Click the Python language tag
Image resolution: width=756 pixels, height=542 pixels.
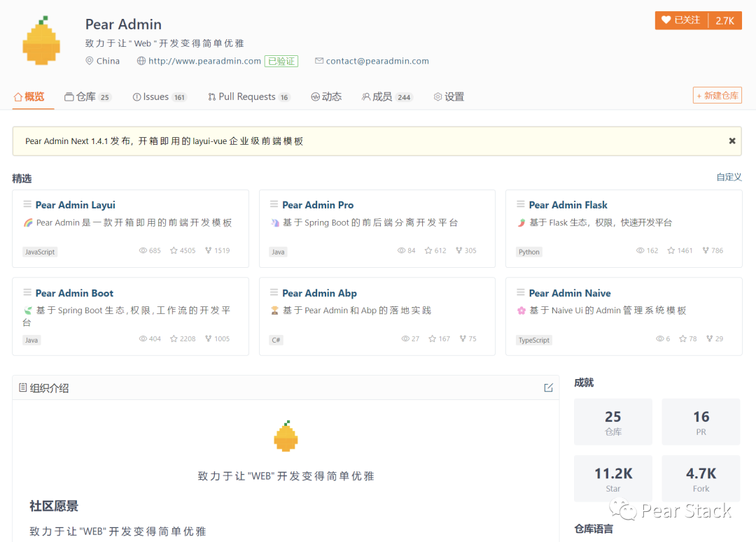(529, 252)
